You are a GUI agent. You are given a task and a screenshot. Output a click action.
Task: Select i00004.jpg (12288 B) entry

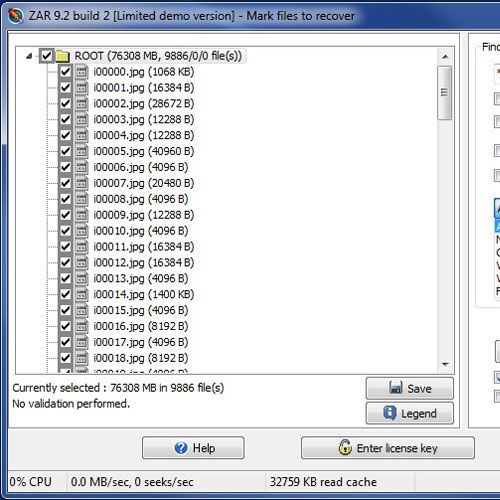(144, 135)
